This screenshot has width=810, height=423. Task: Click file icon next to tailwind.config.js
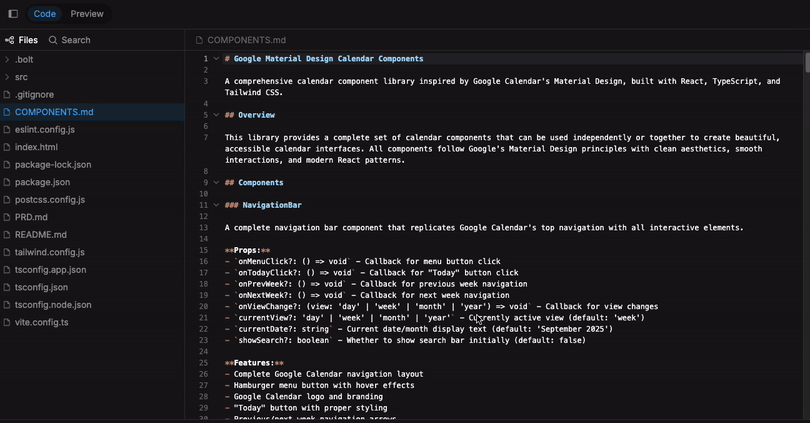pos(7,253)
